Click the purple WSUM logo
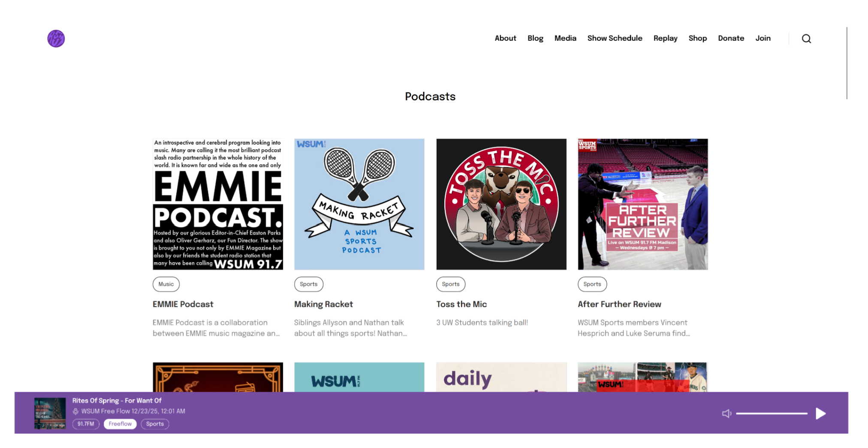The width and height of the screenshot is (868, 448). 56,39
